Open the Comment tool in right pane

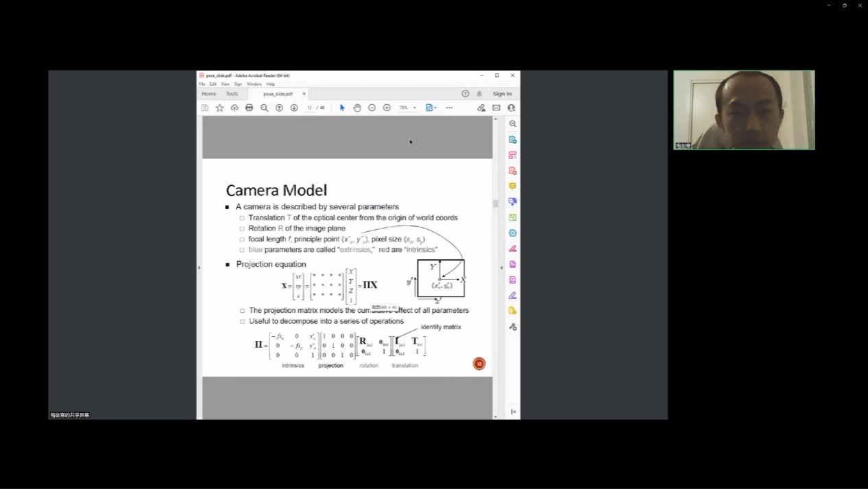click(x=512, y=186)
